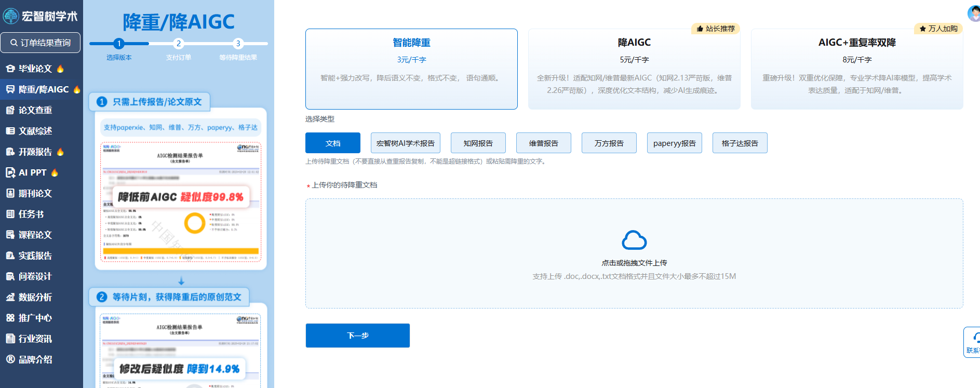Image resolution: width=980 pixels, height=388 pixels.
Task: Click the 万人加购 badge text
Action: (943, 29)
